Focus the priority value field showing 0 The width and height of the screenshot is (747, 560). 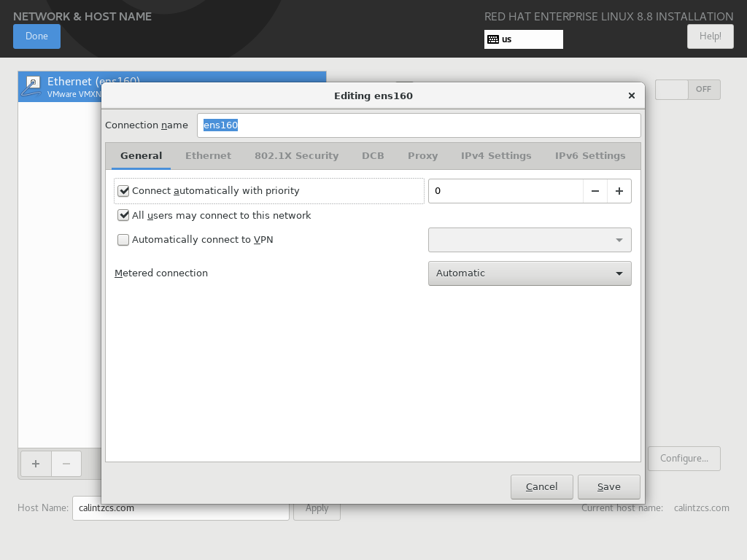click(506, 191)
